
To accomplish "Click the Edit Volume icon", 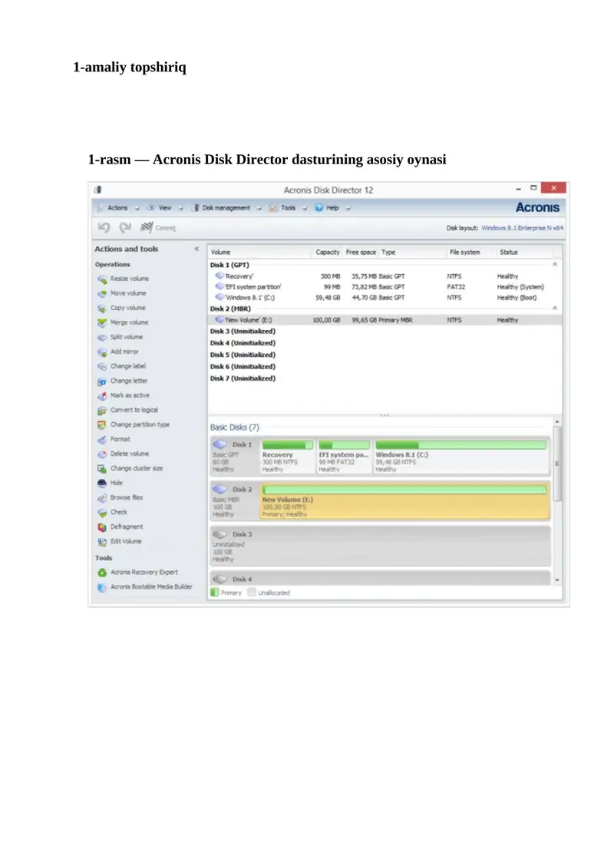I will [x=102, y=542].
